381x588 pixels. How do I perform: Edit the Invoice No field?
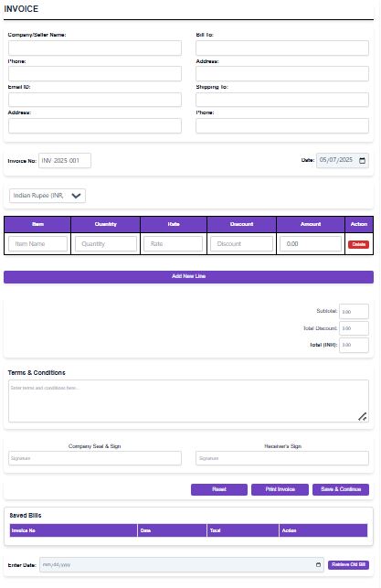65,161
